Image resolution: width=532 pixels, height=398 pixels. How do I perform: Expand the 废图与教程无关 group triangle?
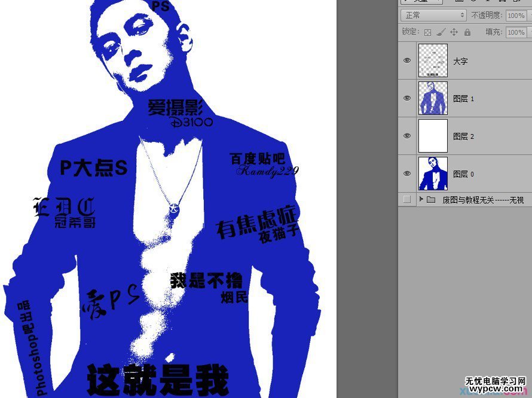tap(421, 199)
